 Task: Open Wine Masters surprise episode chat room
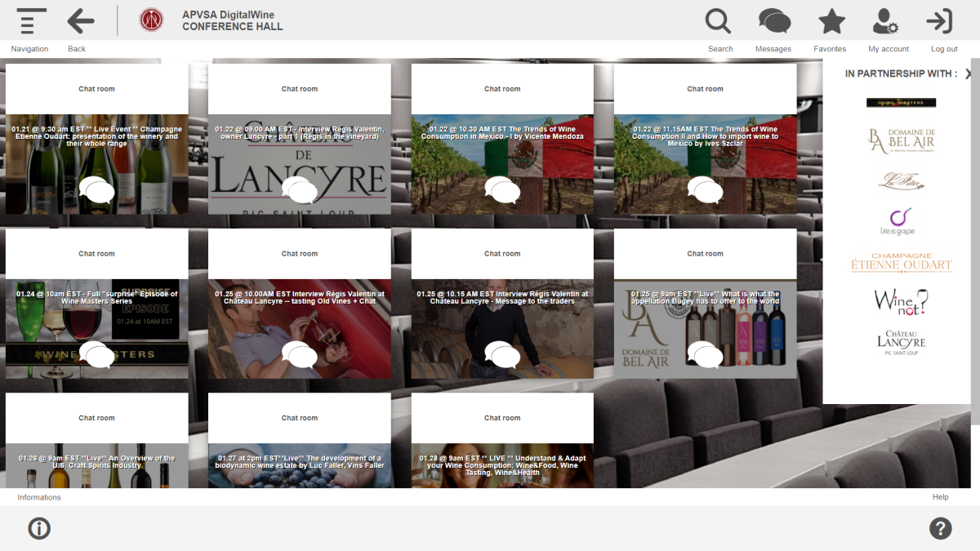[97, 328]
